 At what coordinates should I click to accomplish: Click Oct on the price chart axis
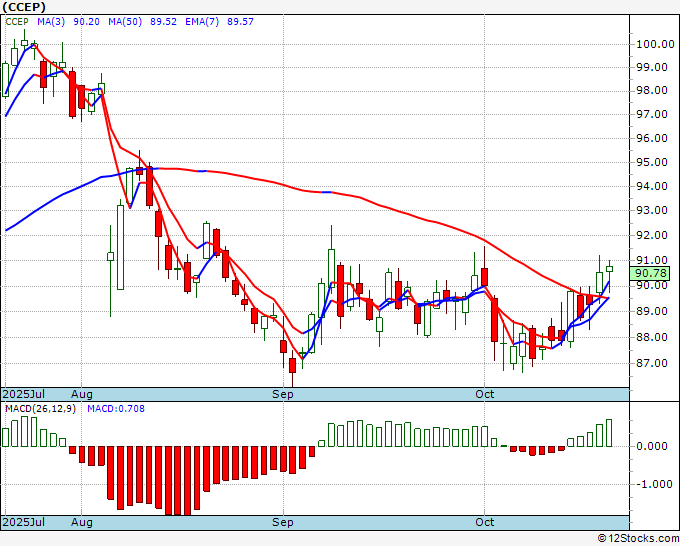point(484,394)
